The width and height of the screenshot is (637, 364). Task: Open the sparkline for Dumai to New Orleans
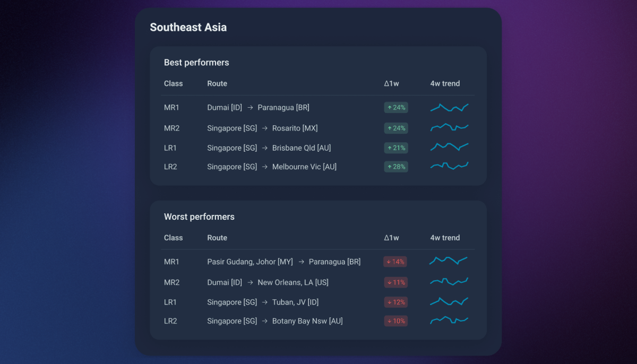[449, 281]
